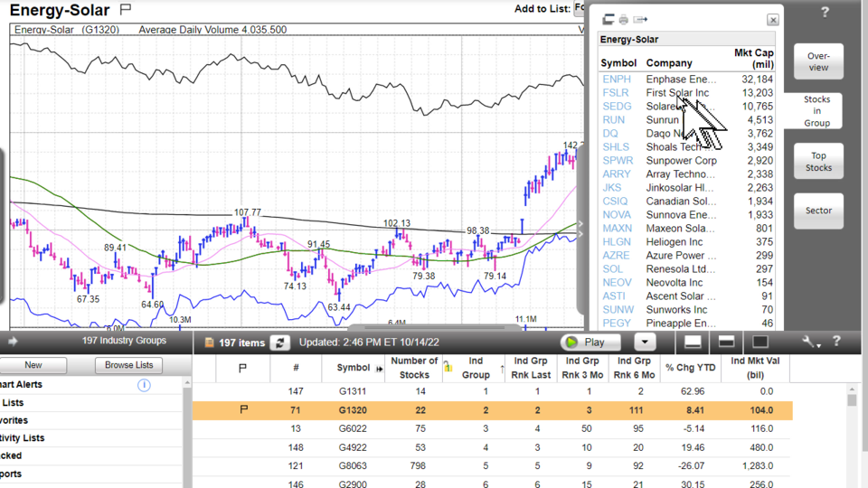Click the flag icon beside Energy-Solar title

126,10
